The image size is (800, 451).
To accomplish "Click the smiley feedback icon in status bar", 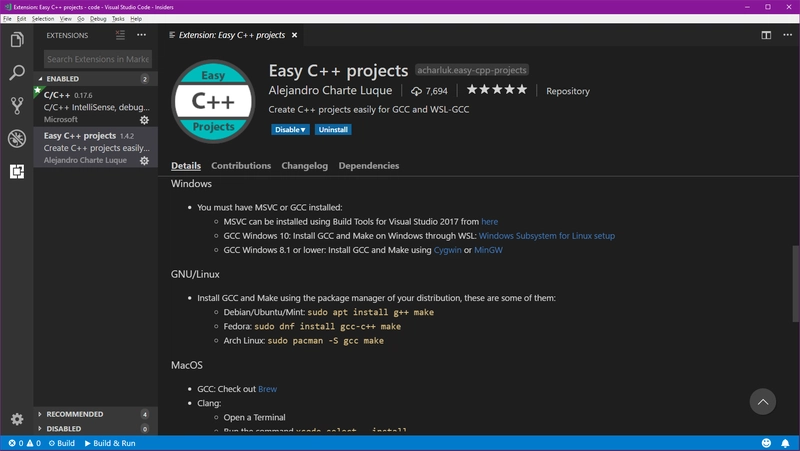I will pos(767,443).
